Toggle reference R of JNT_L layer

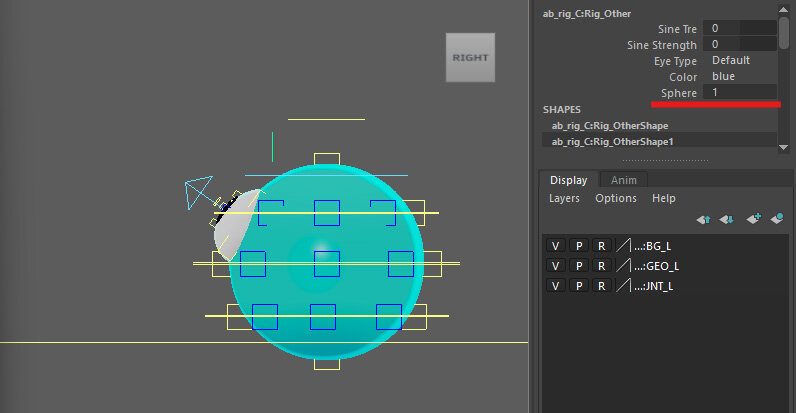pyautogui.click(x=601, y=286)
